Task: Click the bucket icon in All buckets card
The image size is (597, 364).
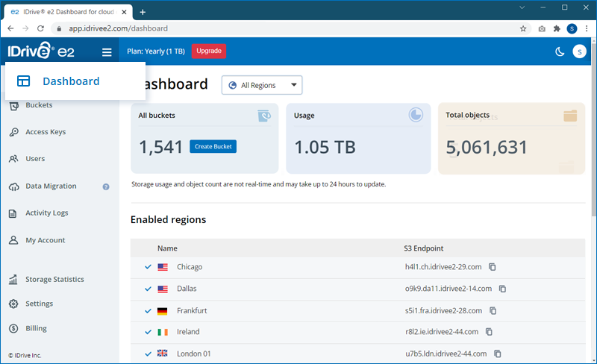Action: tap(264, 116)
